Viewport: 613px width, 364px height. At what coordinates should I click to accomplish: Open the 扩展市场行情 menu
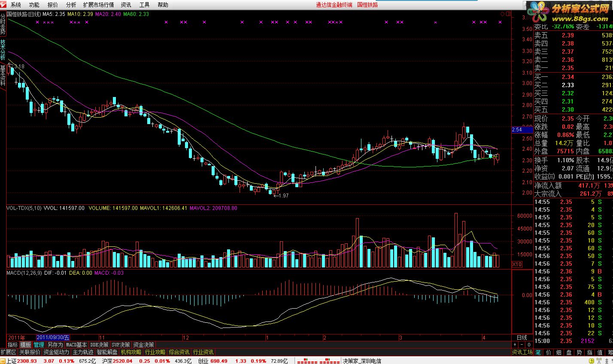pyautogui.click(x=98, y=5)
